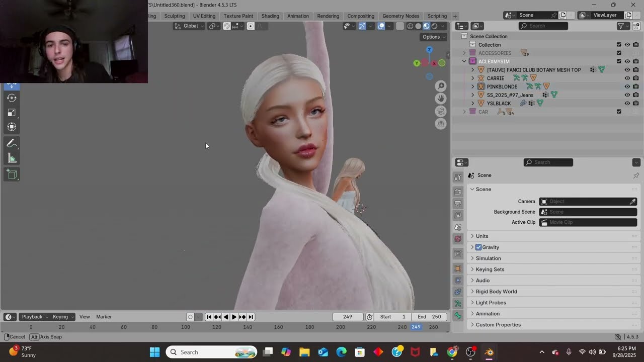
Task: Open the Object Data armature properties tab
Action: [458, 304]
